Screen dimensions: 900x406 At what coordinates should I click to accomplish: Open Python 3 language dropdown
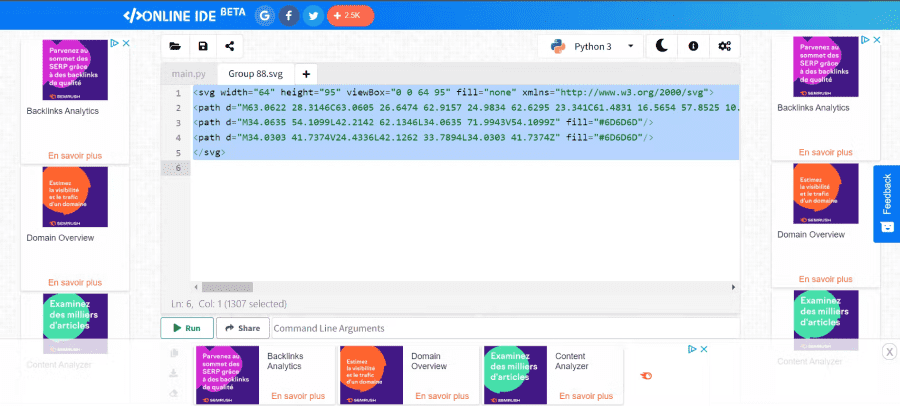click(591, 47)
